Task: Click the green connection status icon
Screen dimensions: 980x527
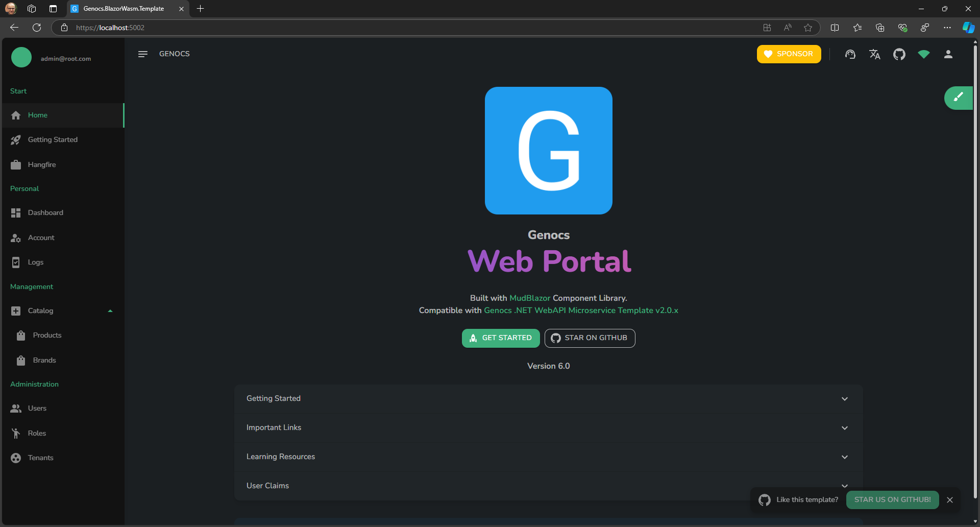Action: pos(923,54)
